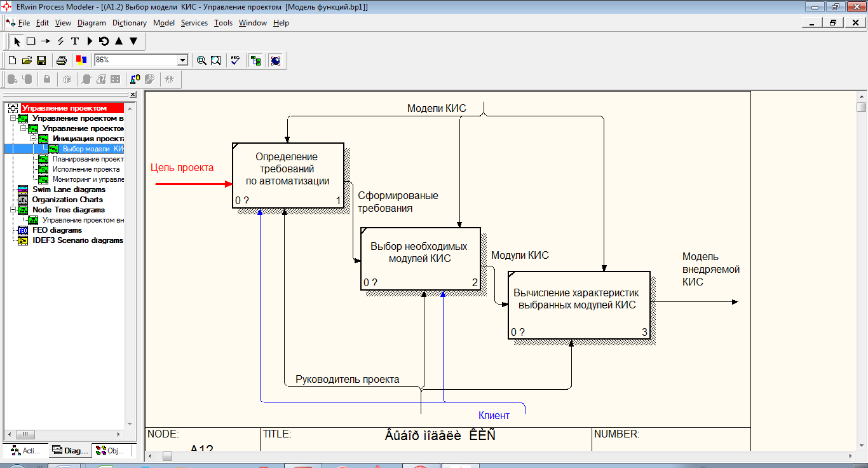This screenshot has height=468, width=868.
Task: Open the zoom percentage dropdown
Action: click(x=183, y=60)
